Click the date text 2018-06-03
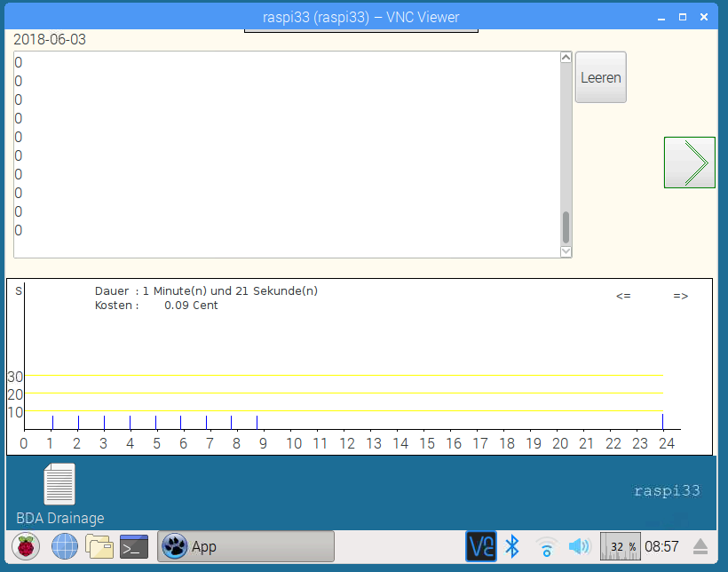Screen dimensions: 728x572 [x=50, y=39]
